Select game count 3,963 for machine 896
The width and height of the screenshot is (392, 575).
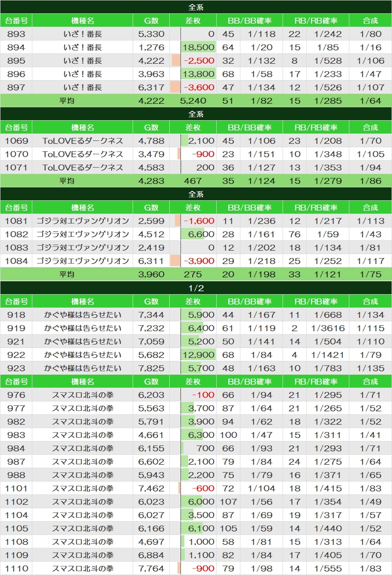click(x=151, y=74)
